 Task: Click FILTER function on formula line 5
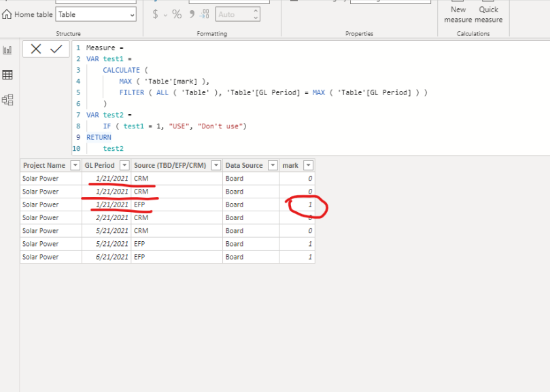tap(132, 92)
